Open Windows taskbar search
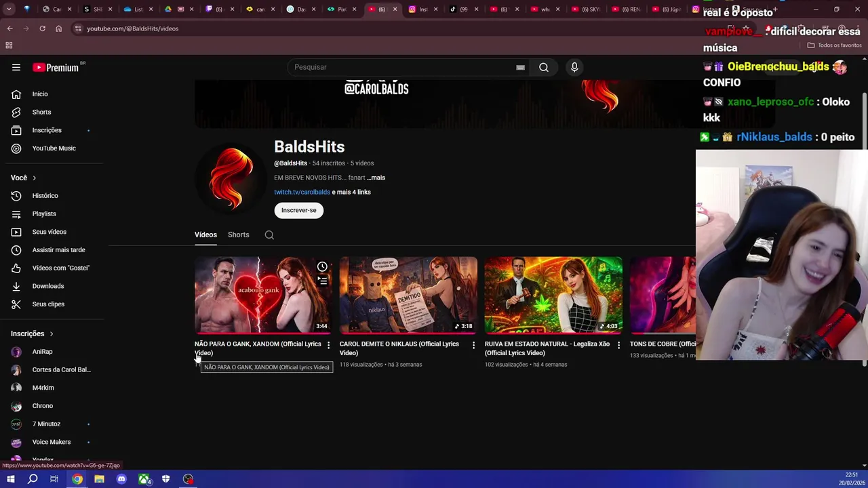 coord(33,479)
